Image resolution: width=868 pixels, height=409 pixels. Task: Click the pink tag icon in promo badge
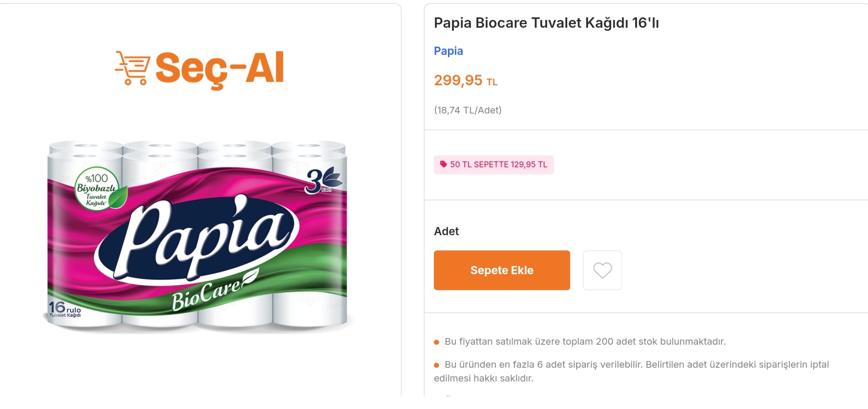pos(443,164)
